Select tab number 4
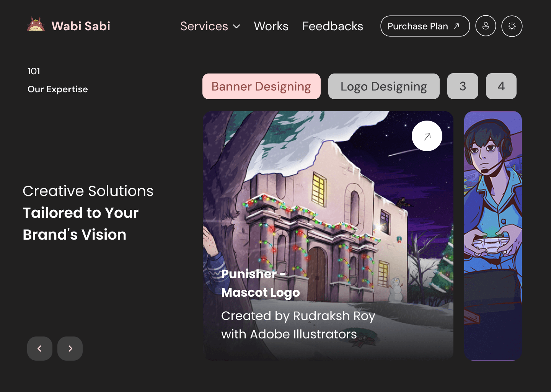551x392 pixels. tap(501, 87)
